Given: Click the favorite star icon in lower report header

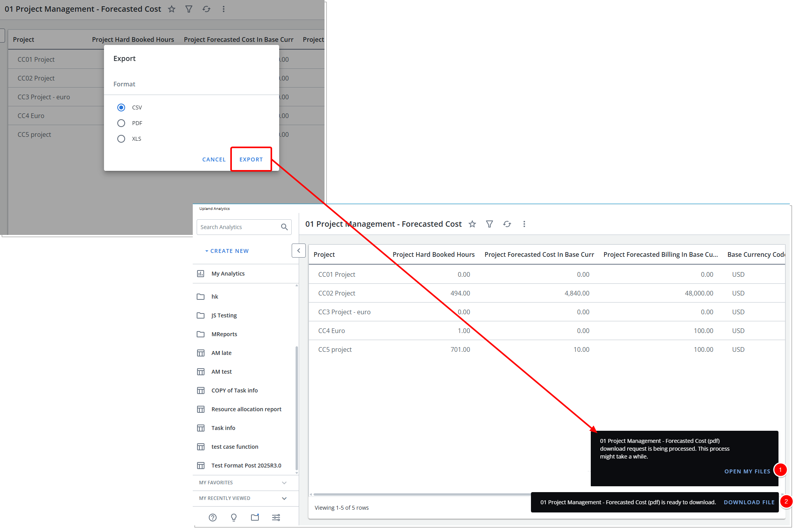Looking at the screenshot, I should point(472,224).
